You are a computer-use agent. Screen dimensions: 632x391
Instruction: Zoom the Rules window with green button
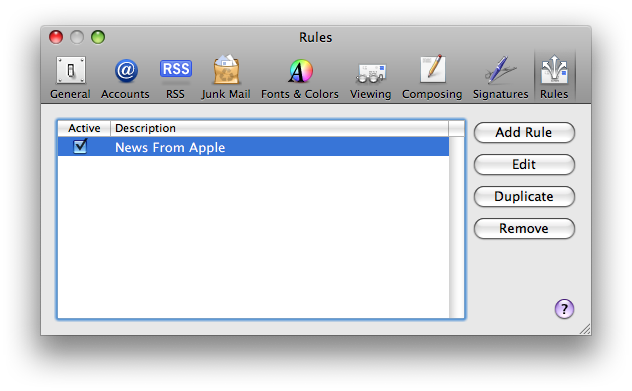pyautogui.click(x=98, y=37)
